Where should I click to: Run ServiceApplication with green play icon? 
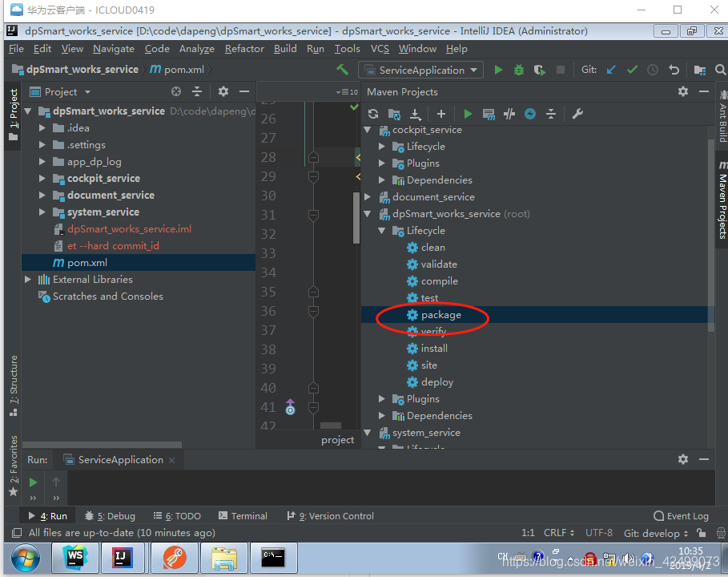tap(498, 71)
